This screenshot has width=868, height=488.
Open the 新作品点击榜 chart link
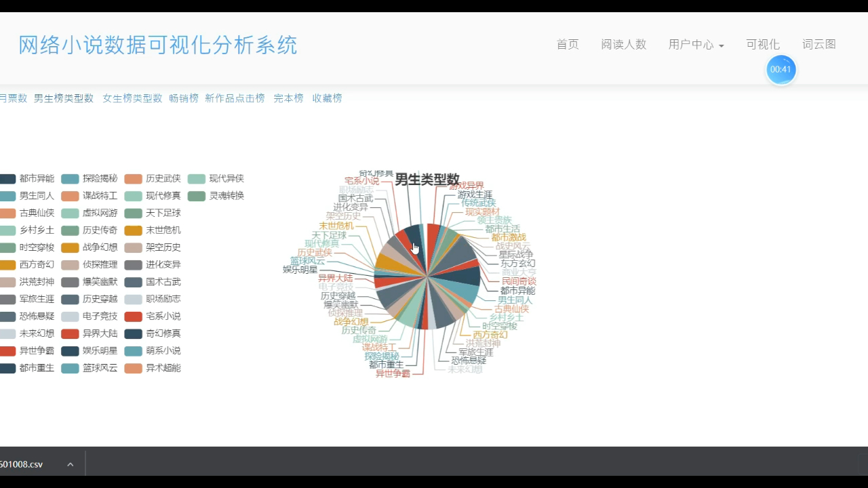point(235,98)
